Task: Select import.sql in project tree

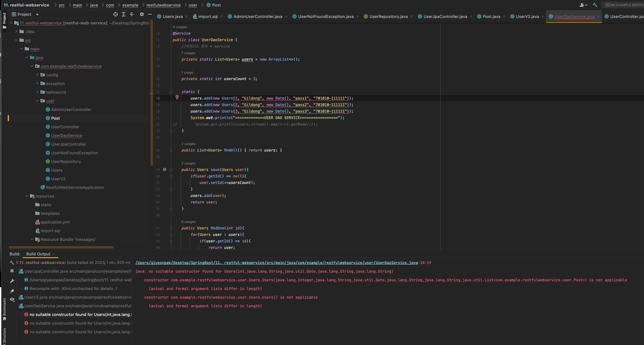Action: click(x=50, y=231)
